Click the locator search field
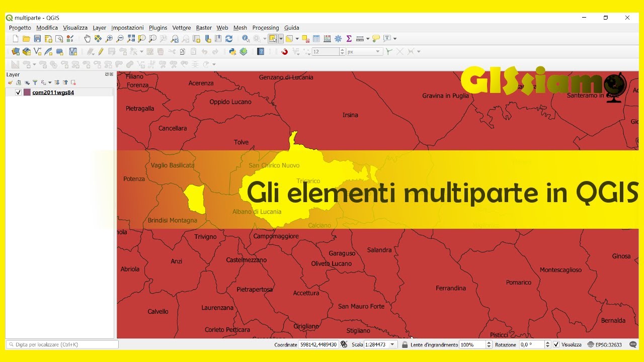The width and height of the screenshot is (644, 362). point(62,344)
